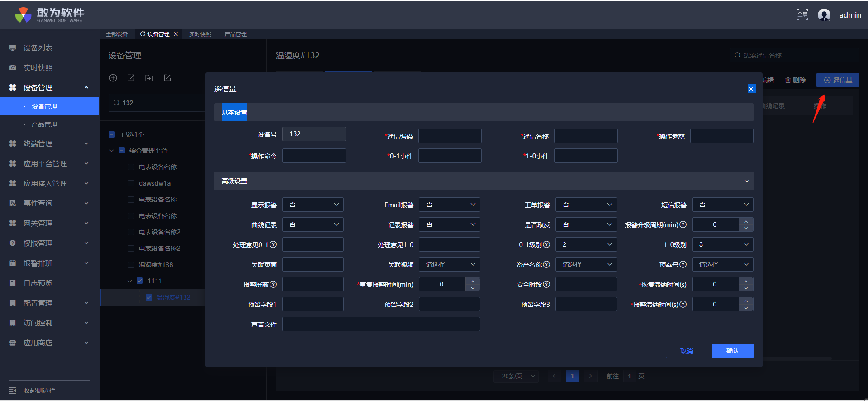Click the 确认 button

click(x=732, y=351)
